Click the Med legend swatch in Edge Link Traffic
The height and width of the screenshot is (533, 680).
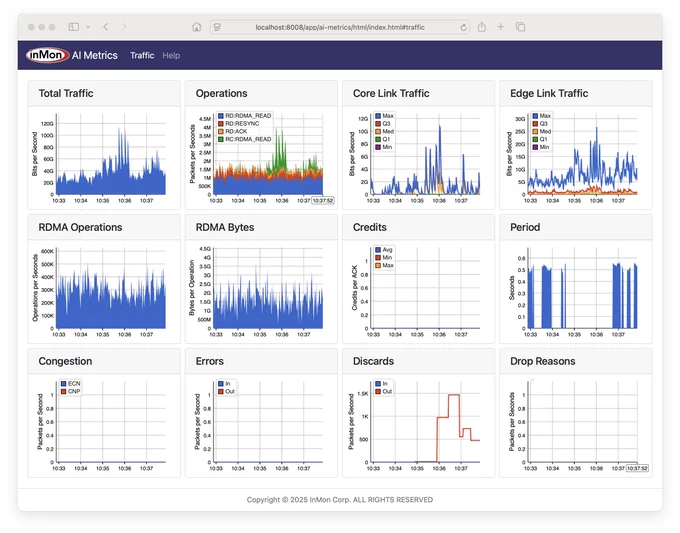[x=535, y=131]
